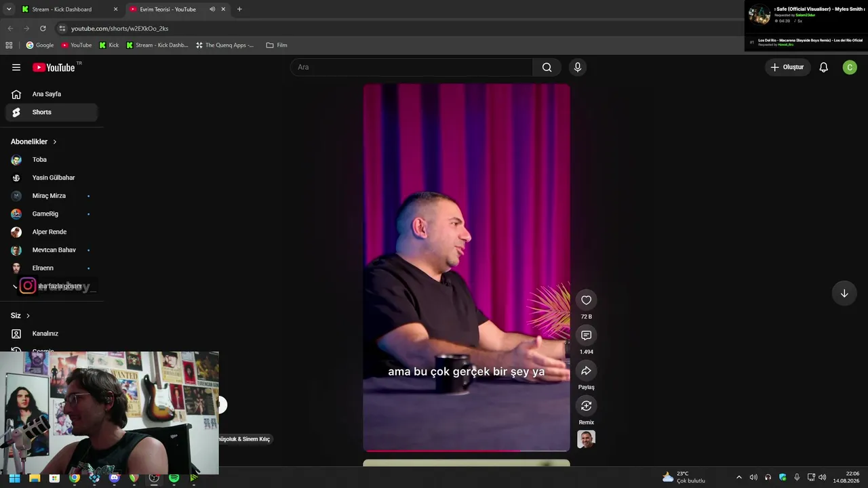This screenshot has height=488, width=868.
Task: Open a new browser tab
Action: 239,9
